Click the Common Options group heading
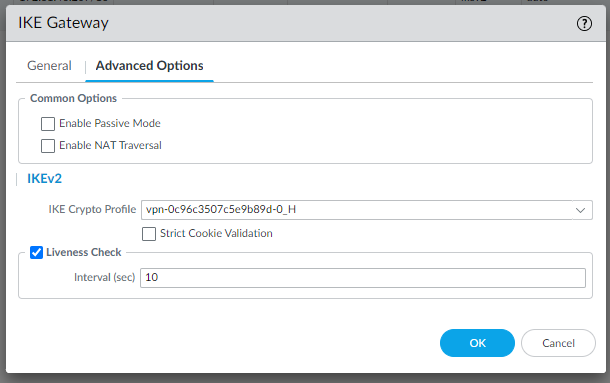 pos(73,98)
